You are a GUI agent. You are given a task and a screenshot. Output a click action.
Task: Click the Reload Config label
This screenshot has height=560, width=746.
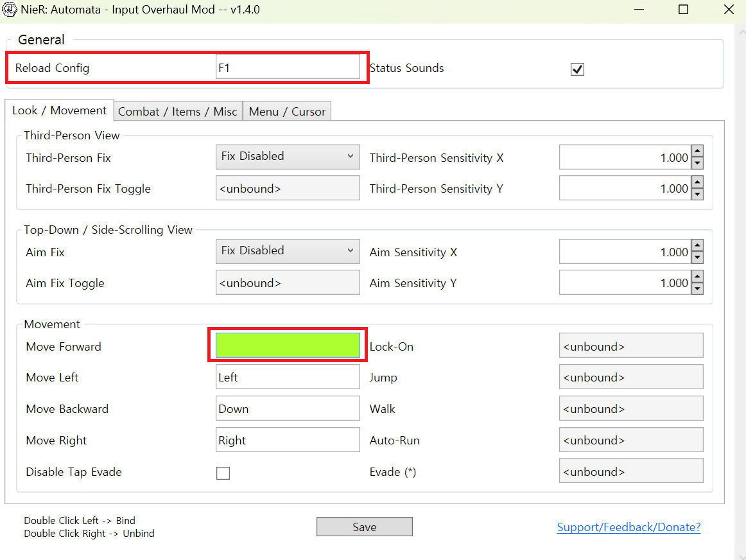(x=53, y=68)
